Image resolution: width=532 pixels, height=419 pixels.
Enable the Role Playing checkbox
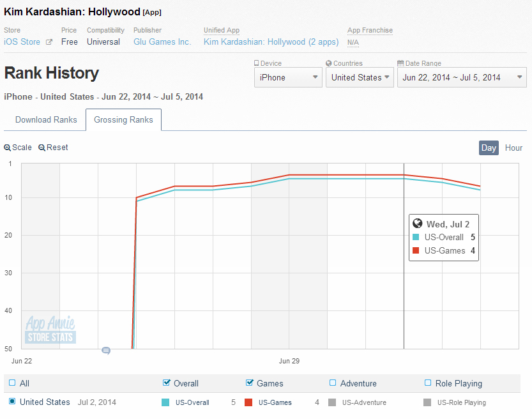428,383
